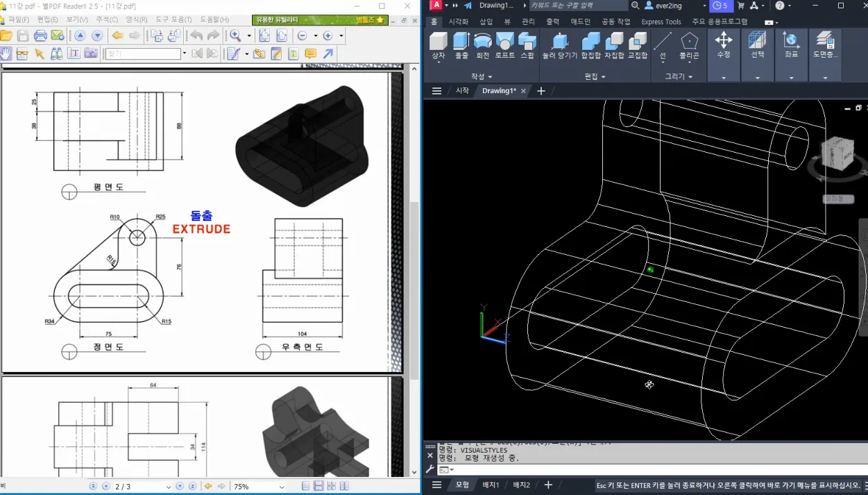
Task: Select the Union (합집합) tool
Action: (591, 45)
